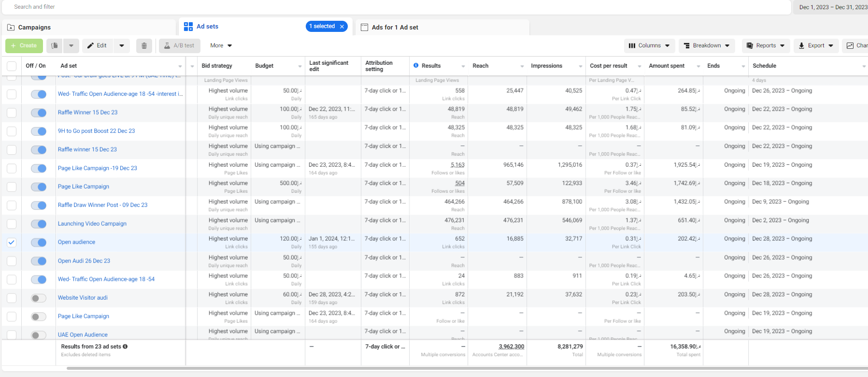Click the trash delete icon
This screenshot has width=868, height=377.
tap(144, 46)
